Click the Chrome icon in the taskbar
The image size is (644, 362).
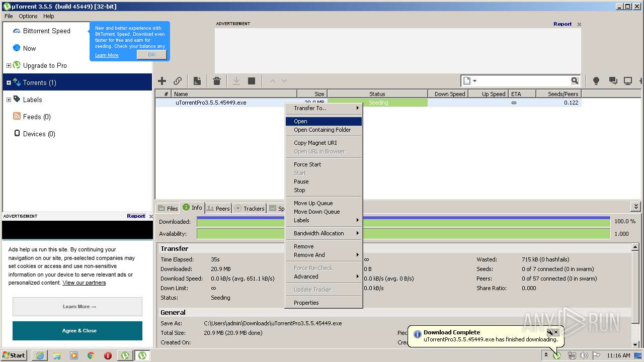[x=91, y=355]
